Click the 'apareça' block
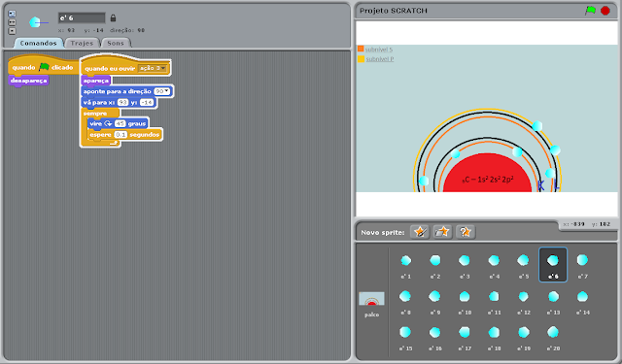The width and height of the screenshot is (622, 364). pyautogui.click(x=96, y=81)
